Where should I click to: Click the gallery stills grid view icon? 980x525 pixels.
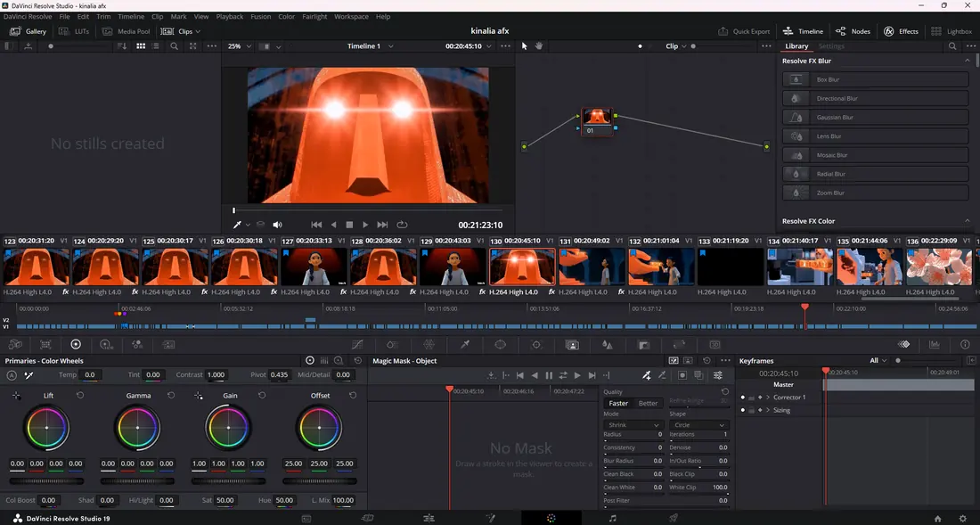(141, 46)
